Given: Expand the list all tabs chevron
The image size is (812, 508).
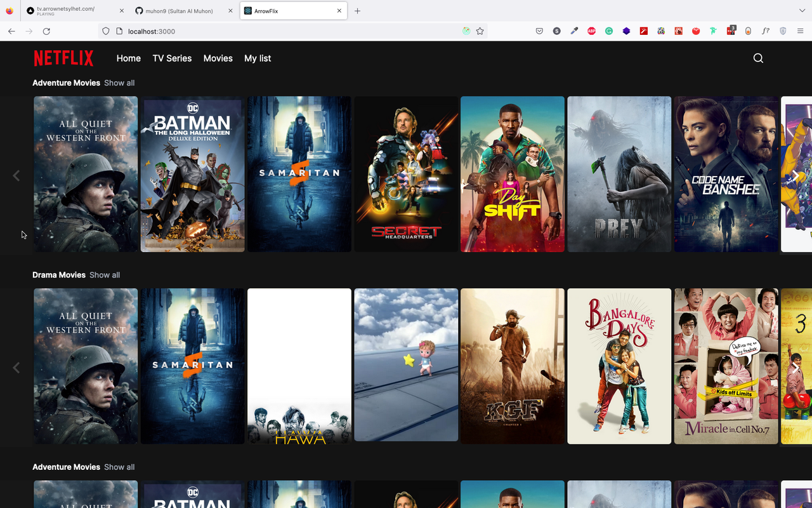Looking at the screenshot, I should 802,11.
